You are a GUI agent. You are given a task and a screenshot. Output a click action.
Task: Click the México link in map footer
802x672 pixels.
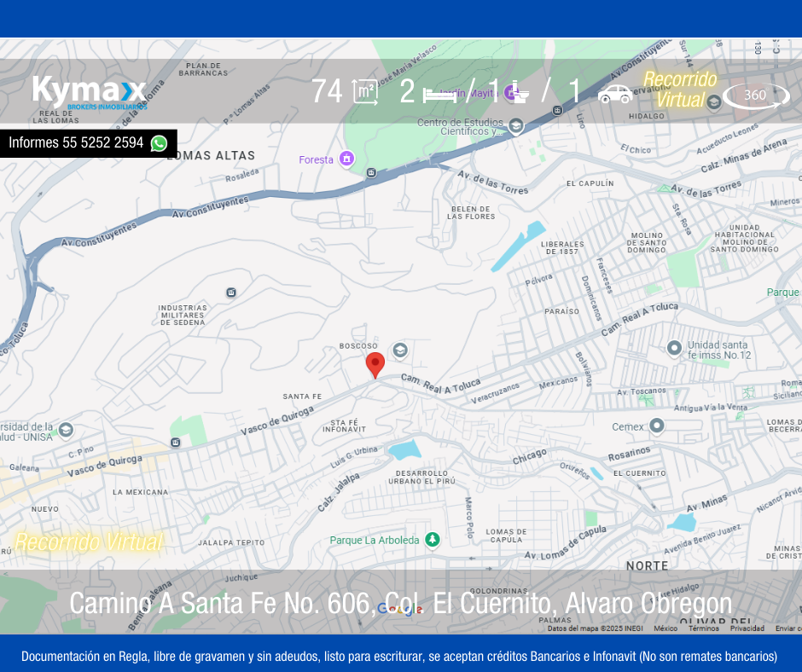(665, 628)
